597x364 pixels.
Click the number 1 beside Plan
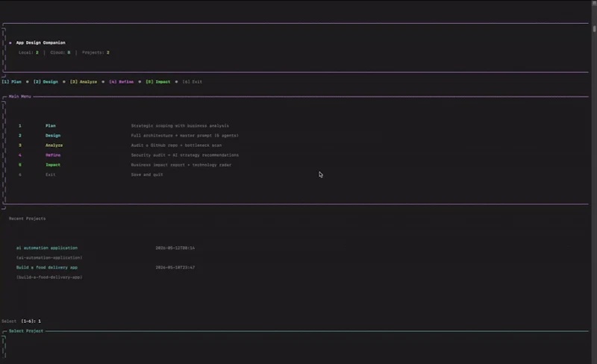click(x=20, y=125)
